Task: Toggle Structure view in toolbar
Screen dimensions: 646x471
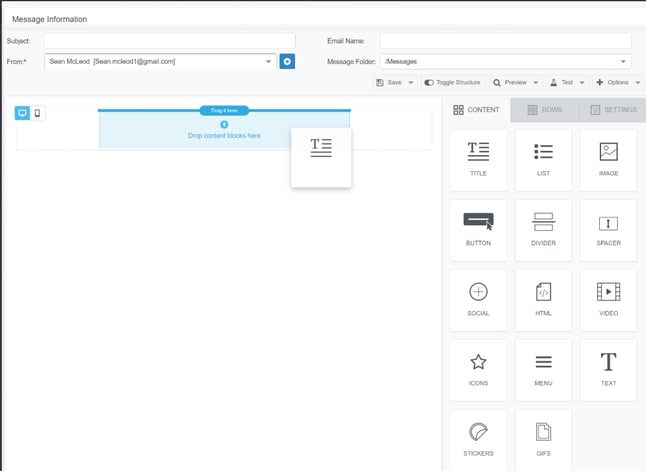Action: click(452, 82)
